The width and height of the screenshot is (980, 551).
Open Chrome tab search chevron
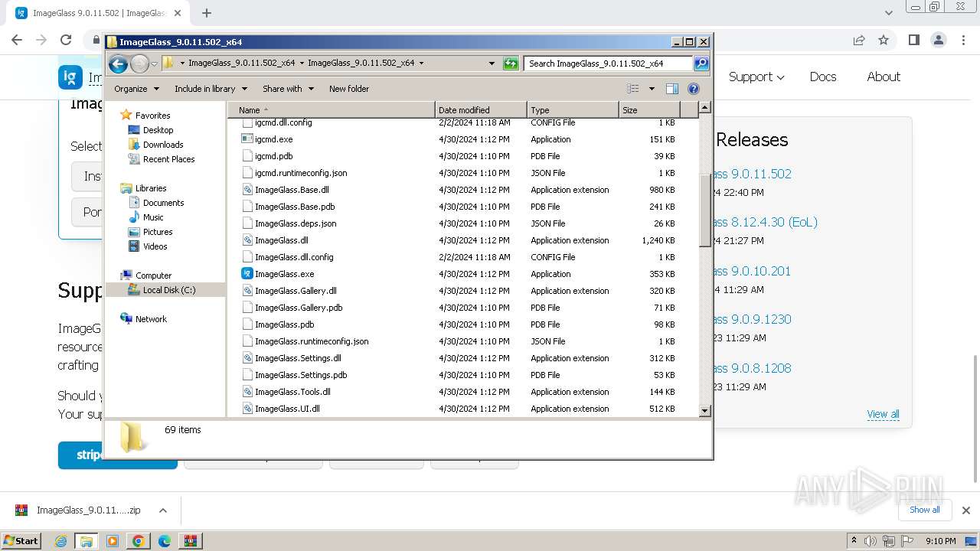pos(888,13)
